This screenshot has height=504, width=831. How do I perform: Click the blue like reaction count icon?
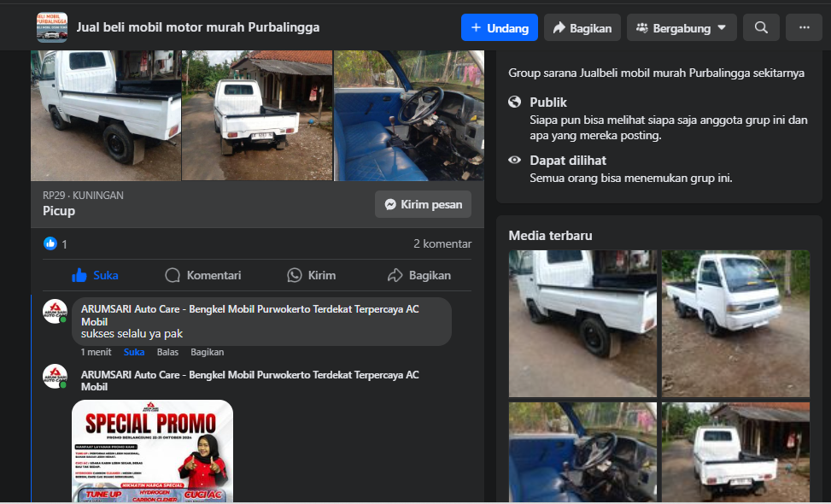click(x=50, y=243)
